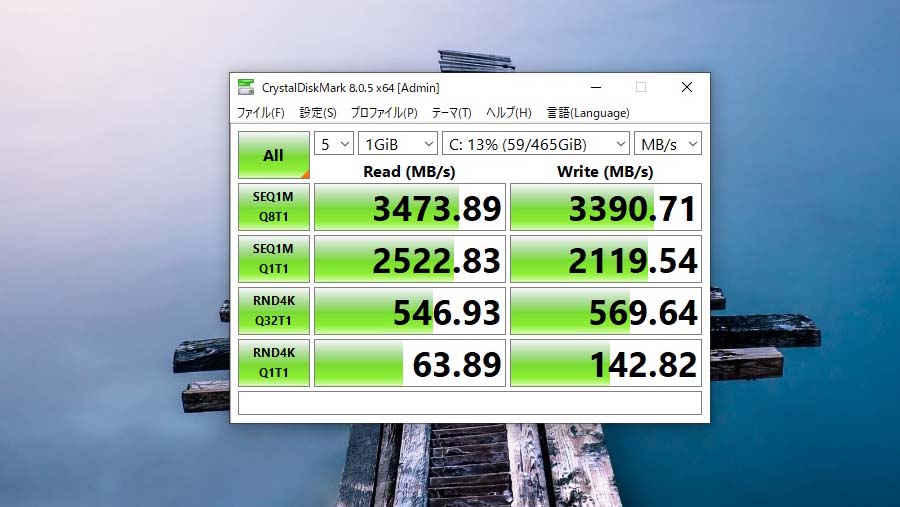Open the 設定(S) menu
900x507 pixels.
(318, 113)
